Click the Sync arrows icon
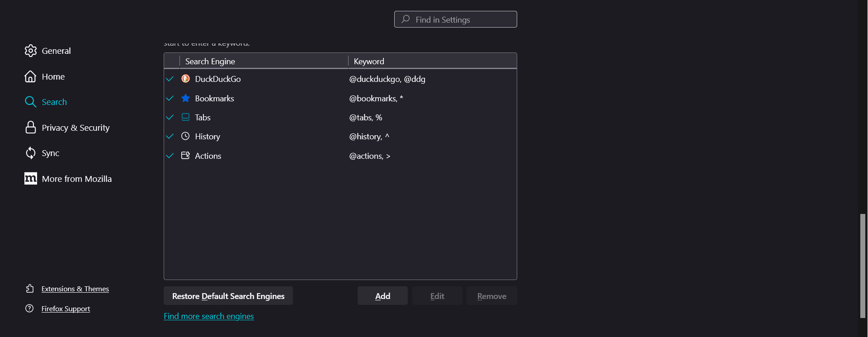Viewport: 868px width, 337px height. 30,153
